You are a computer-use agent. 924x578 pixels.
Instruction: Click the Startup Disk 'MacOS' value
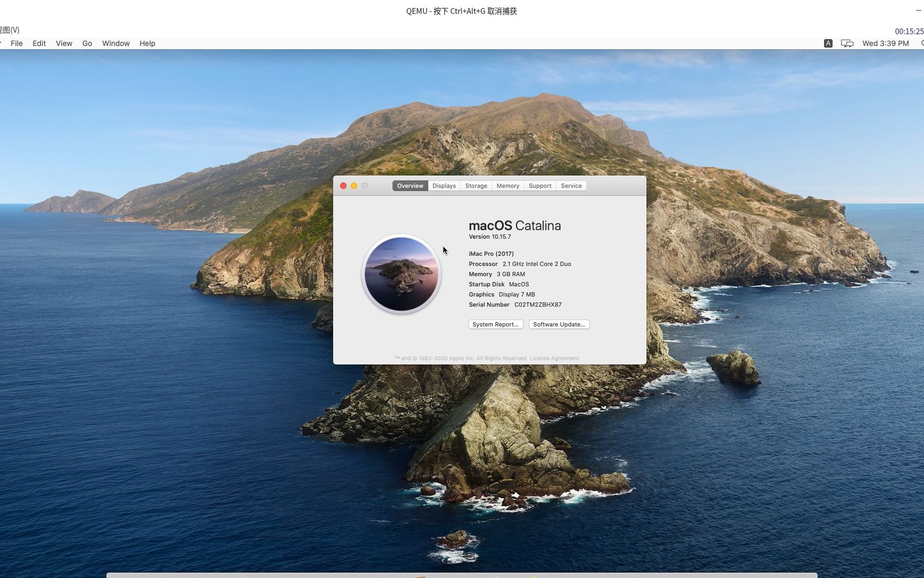coord(519,284)
